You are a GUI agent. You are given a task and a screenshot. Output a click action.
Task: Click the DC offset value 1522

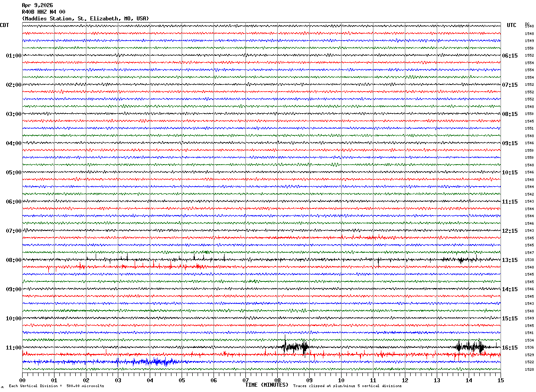(529, 362)
